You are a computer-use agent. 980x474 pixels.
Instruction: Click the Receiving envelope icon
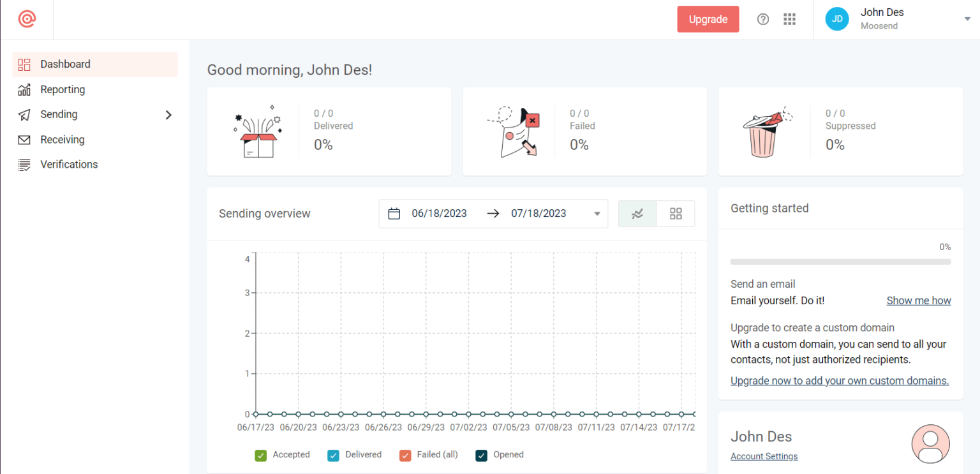click(24, 139)
